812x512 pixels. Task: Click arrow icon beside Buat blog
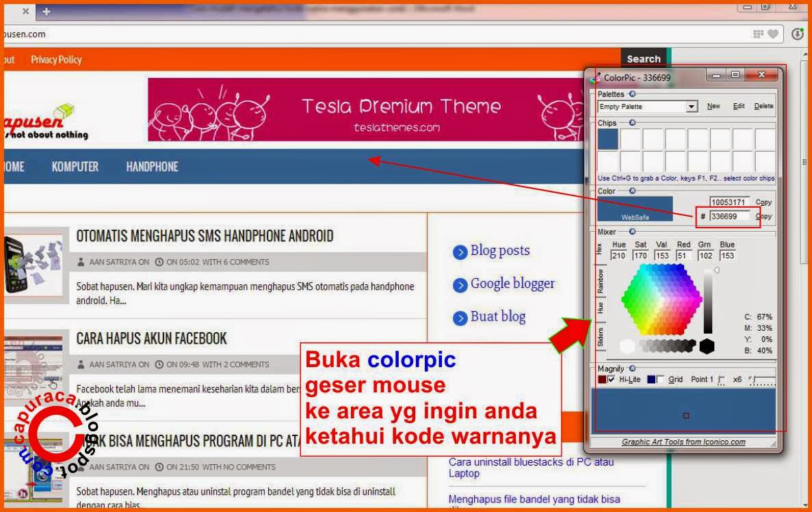coord(460,318)
